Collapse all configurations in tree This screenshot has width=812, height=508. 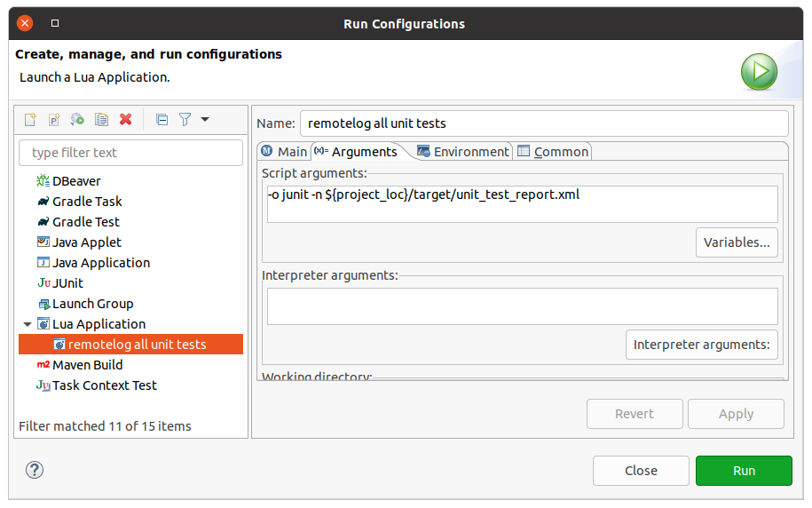[x=162, y=119]
